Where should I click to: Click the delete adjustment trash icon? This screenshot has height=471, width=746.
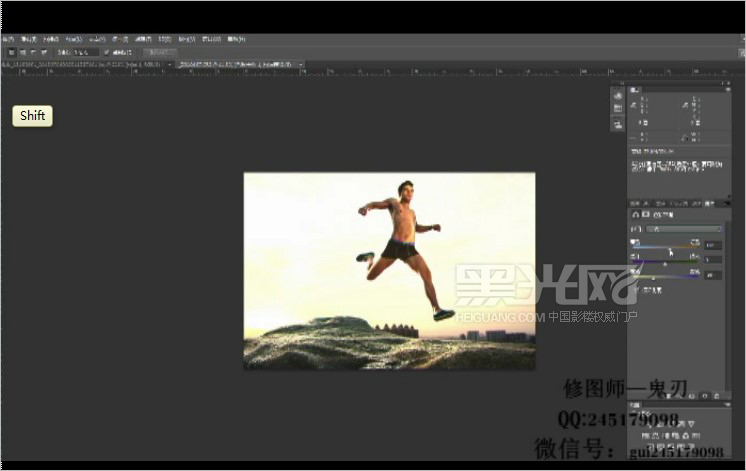pyautogui.click(x=717, y=396)
